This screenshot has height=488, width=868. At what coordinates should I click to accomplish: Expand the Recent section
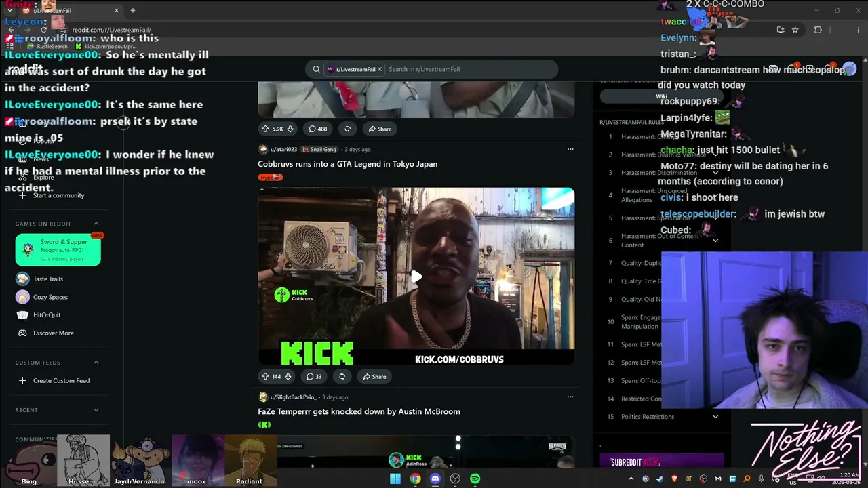[x=96, y=410]
